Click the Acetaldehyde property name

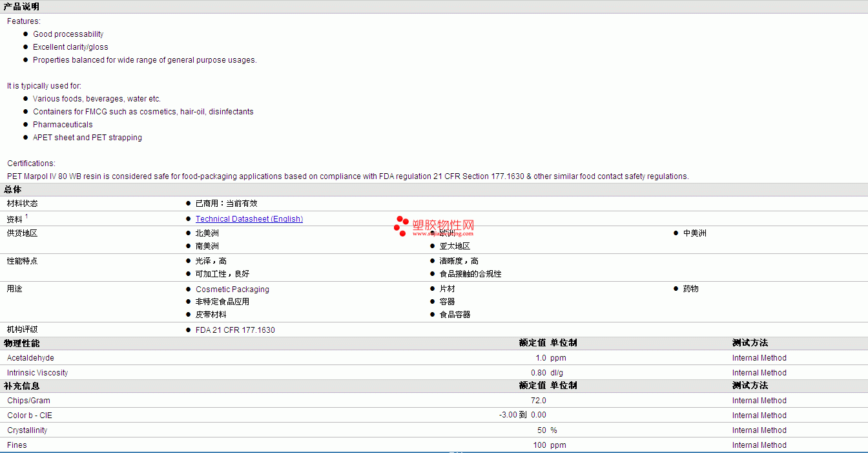click(x=30, y=358)
